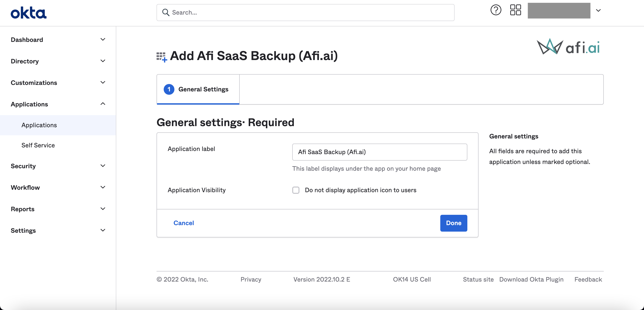Click the step 1 circle badge
The height and width of the screenshot is (310, 644).
pyautogui.click(x=169, y=89)
